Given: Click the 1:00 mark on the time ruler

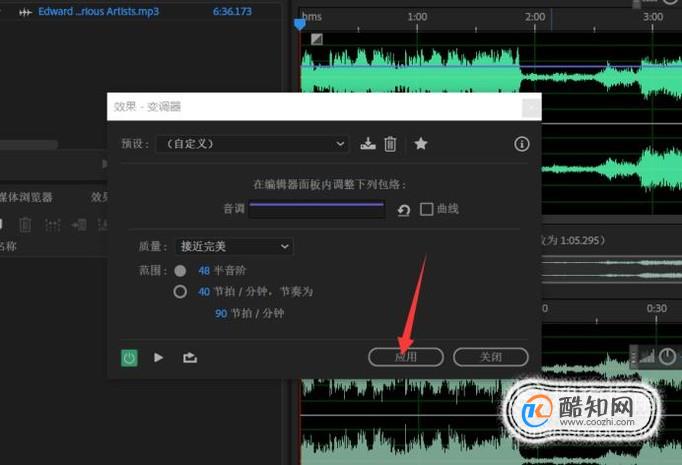Looking at the screenshot, I should pos(417,17).
